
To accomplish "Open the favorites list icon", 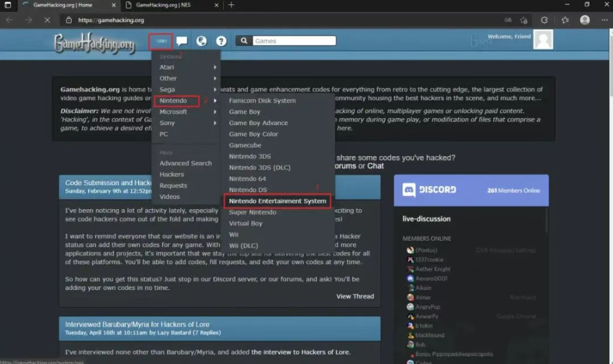I will pyautogui.click(x=565, y=20).
